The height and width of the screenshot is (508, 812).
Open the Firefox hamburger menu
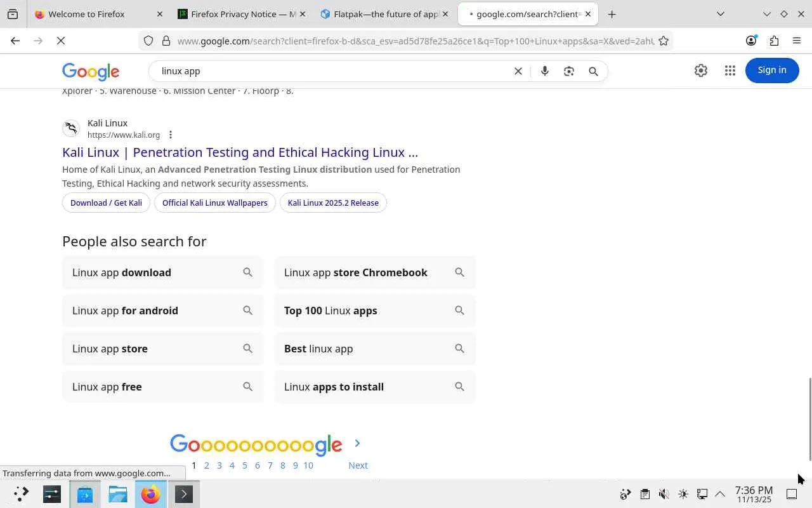click(x=797, y=41)
